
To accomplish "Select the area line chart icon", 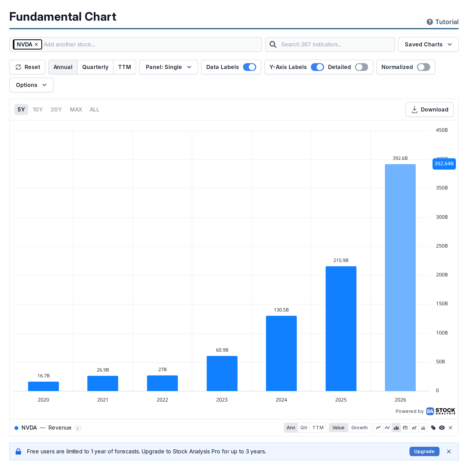I will pos(414,428).
